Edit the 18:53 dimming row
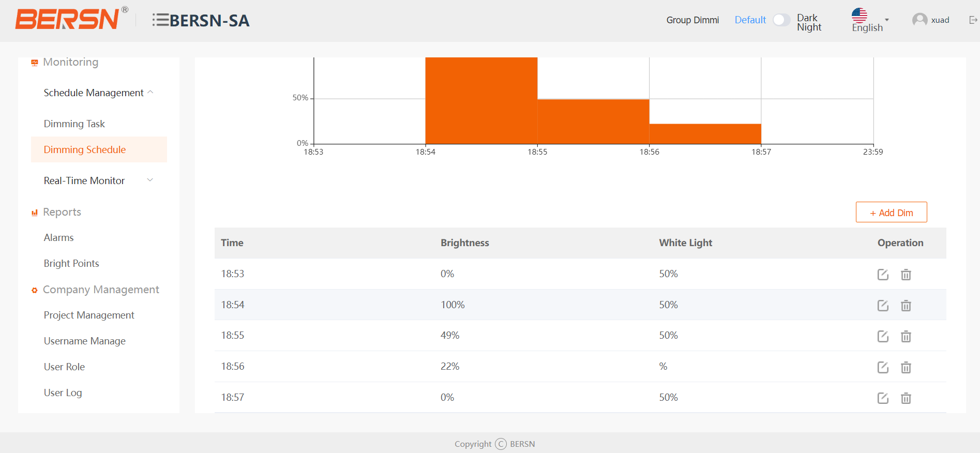This screenshot has height=453, width=980. [x=883, y=275]
